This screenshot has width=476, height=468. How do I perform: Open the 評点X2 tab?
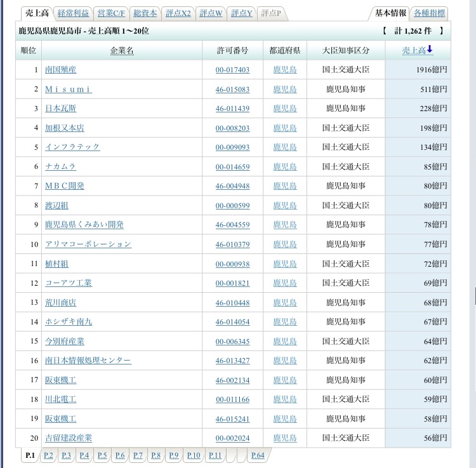178,13
